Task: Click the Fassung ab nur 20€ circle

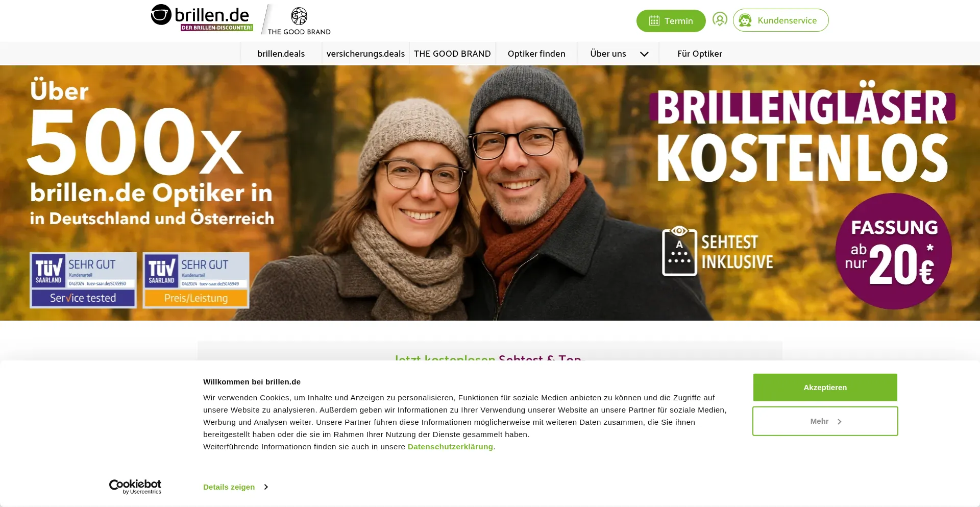Action: 894,251
